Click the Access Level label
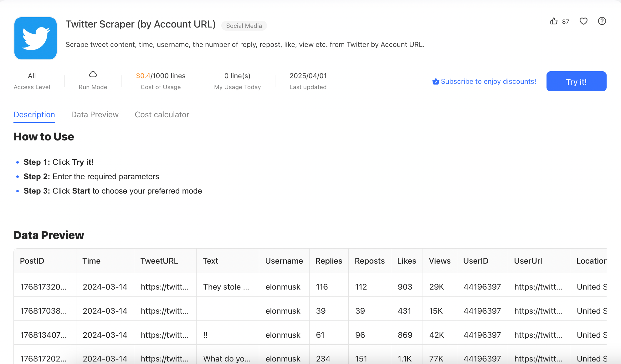Screen dimensions: 621x364 (x=32, y=87)
